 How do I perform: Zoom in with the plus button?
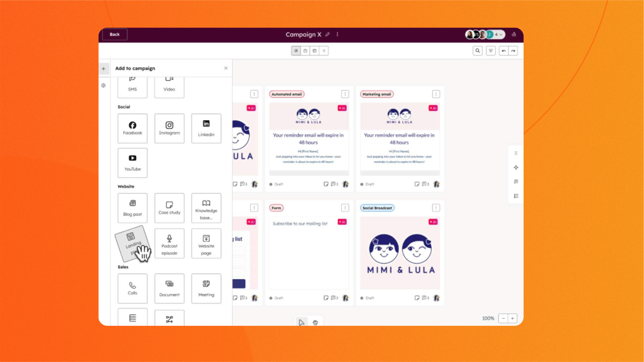point(513,318)
